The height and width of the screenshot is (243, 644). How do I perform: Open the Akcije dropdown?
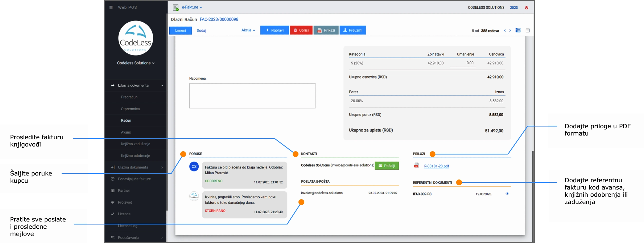(x=248, y=30)
